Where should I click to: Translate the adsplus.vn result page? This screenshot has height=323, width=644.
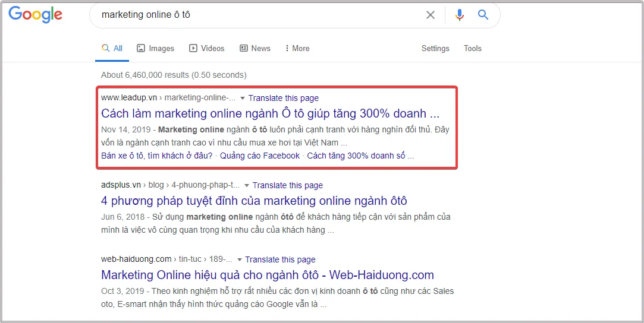[x=287, y=186]
